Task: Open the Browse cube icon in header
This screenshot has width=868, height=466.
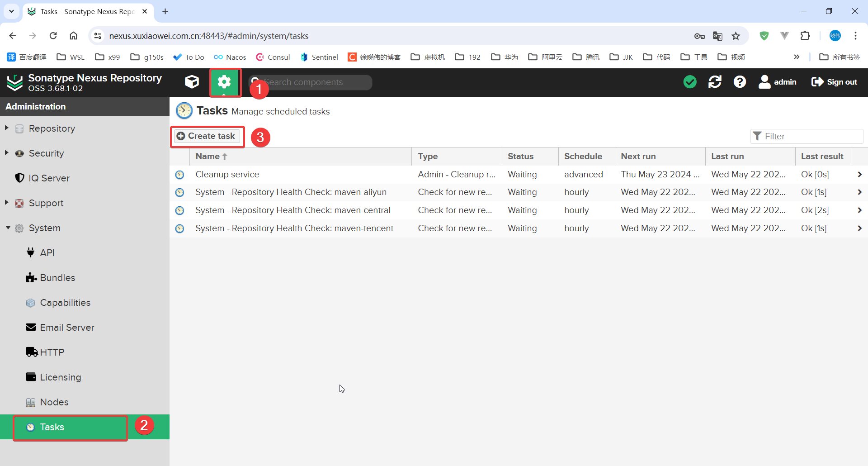Action: [x=192, y=82]
